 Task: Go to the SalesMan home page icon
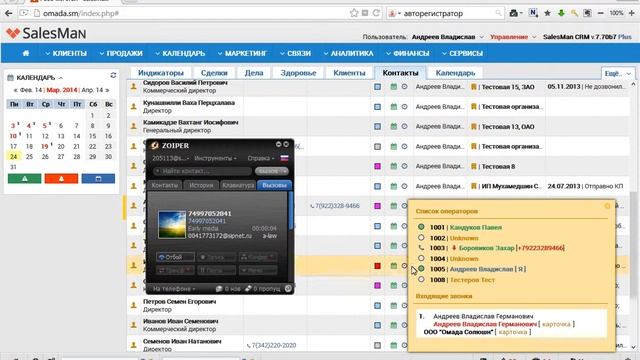click(26, 53)
